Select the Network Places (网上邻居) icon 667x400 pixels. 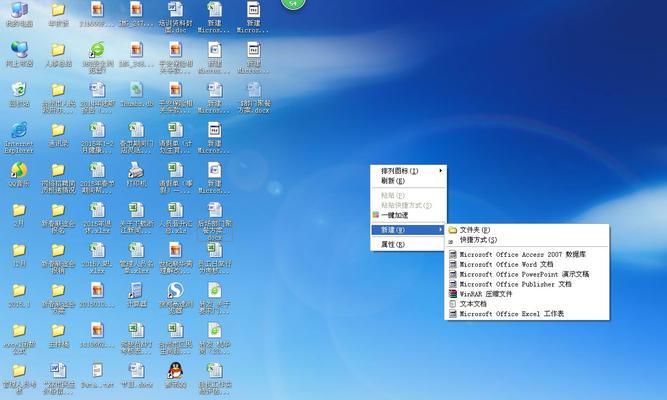19,54
